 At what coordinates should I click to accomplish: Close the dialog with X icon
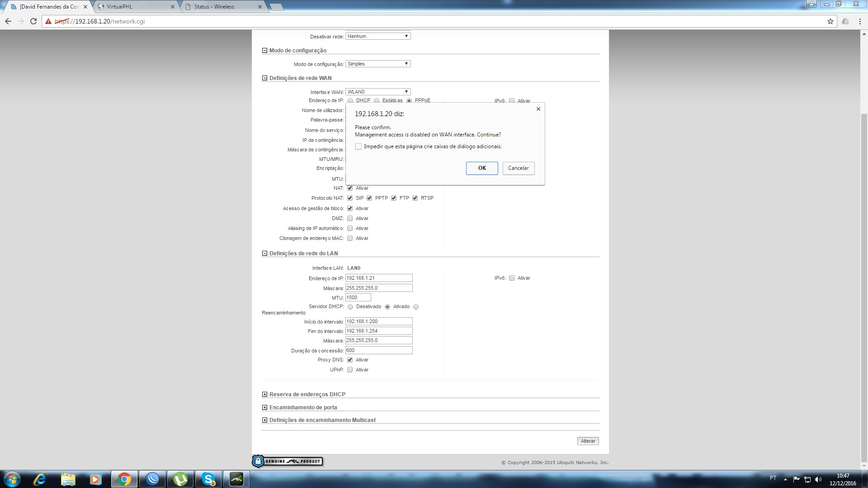click(538, 109)
